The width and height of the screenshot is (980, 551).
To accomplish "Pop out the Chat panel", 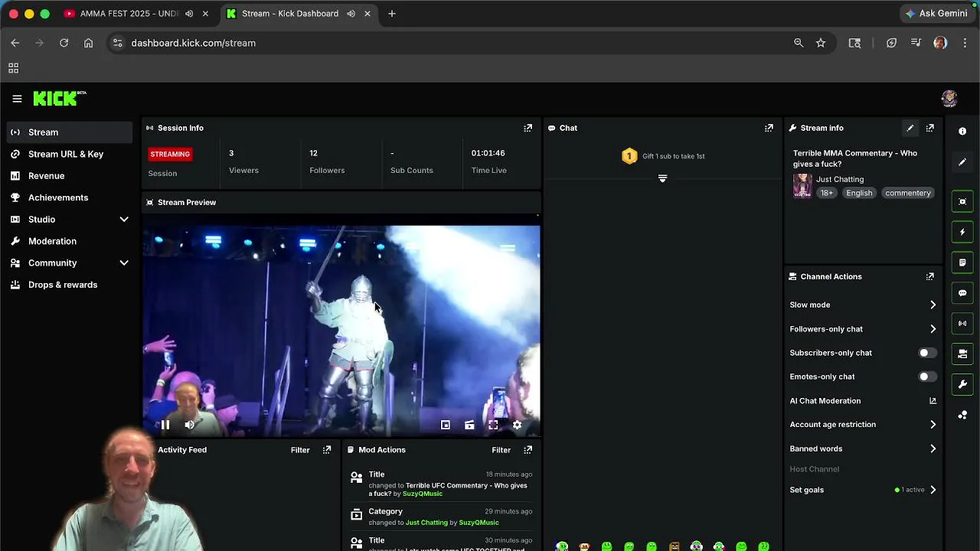I will 769,128.
